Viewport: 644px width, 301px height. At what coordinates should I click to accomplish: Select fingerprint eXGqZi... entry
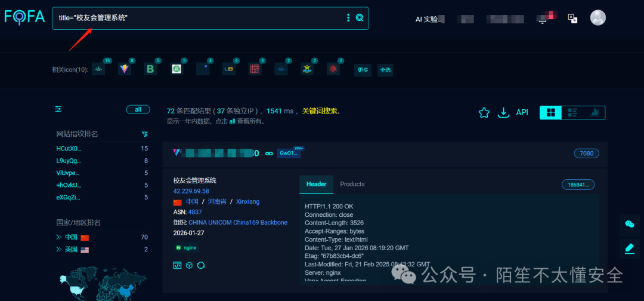click(68, 198)
